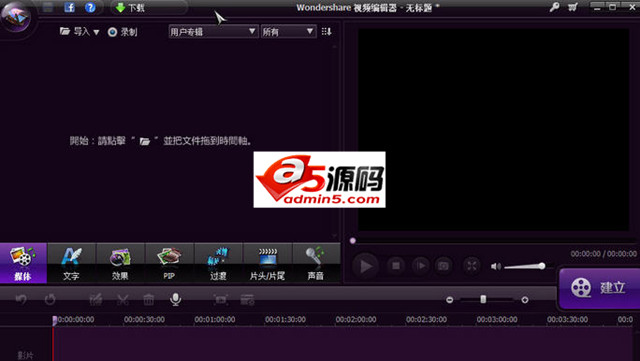
Task: Zoom in the timeline with plus
Action: tap(525, 300)
